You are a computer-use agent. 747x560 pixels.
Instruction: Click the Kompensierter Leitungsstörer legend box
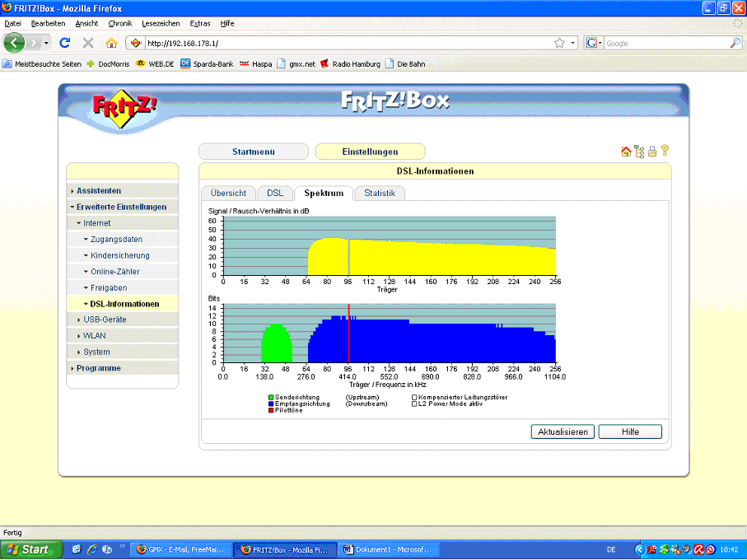tap(414, 396)
